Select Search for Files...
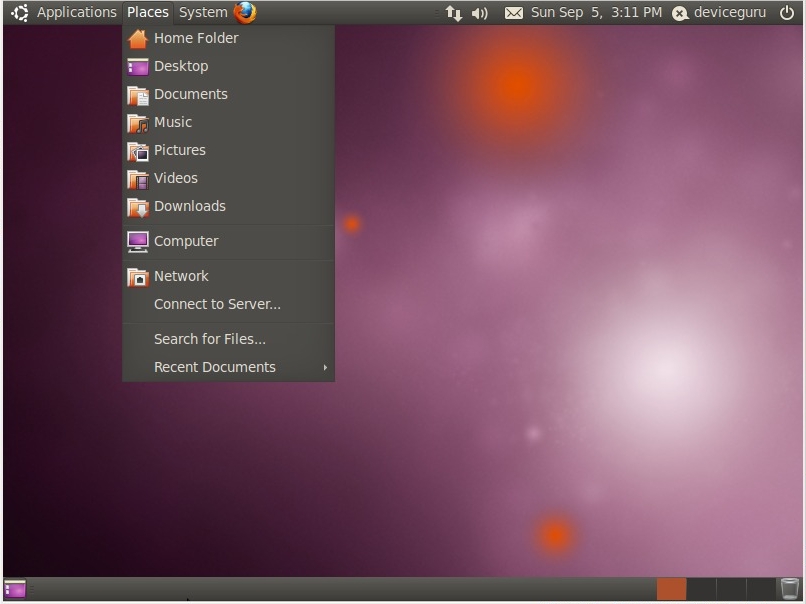The width and height of the screenshot is (806, 604). (229, 339)
